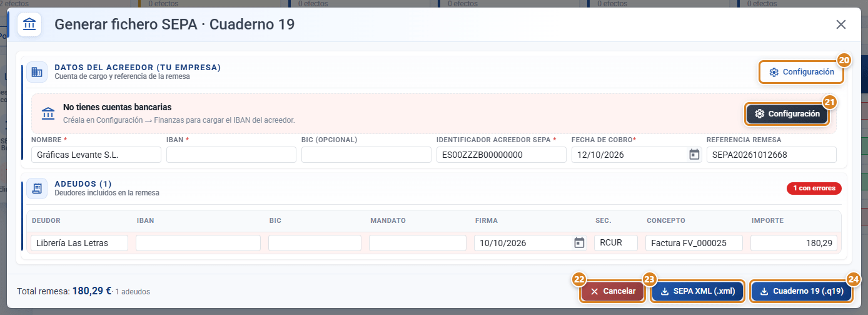Click the MANDATO column header
Viewport: 868px width, 315px height.
[x=388, y=220]
